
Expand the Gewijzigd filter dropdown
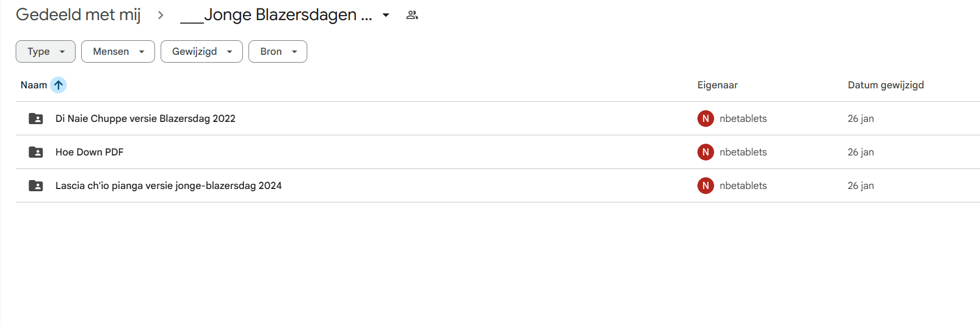coord(201,51)
